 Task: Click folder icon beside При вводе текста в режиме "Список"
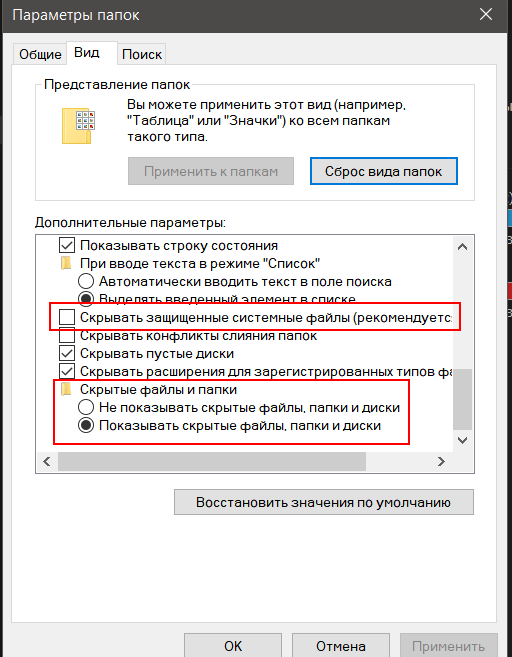66,264
